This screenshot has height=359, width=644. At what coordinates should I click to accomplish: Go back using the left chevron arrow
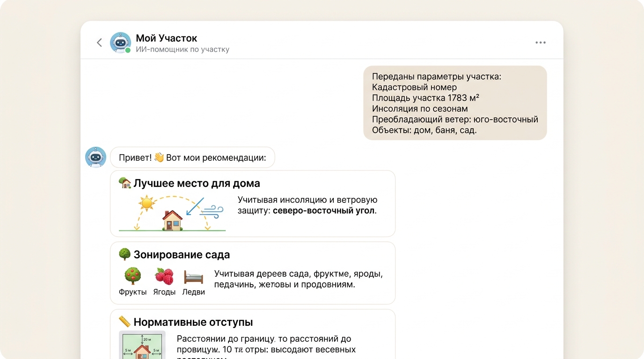[99, 43]
